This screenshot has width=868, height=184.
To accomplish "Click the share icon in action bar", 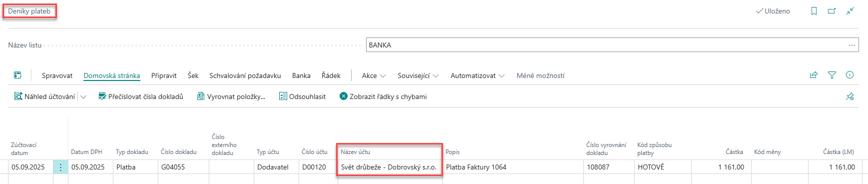I will pyautogui.click(x=814, y=75).
